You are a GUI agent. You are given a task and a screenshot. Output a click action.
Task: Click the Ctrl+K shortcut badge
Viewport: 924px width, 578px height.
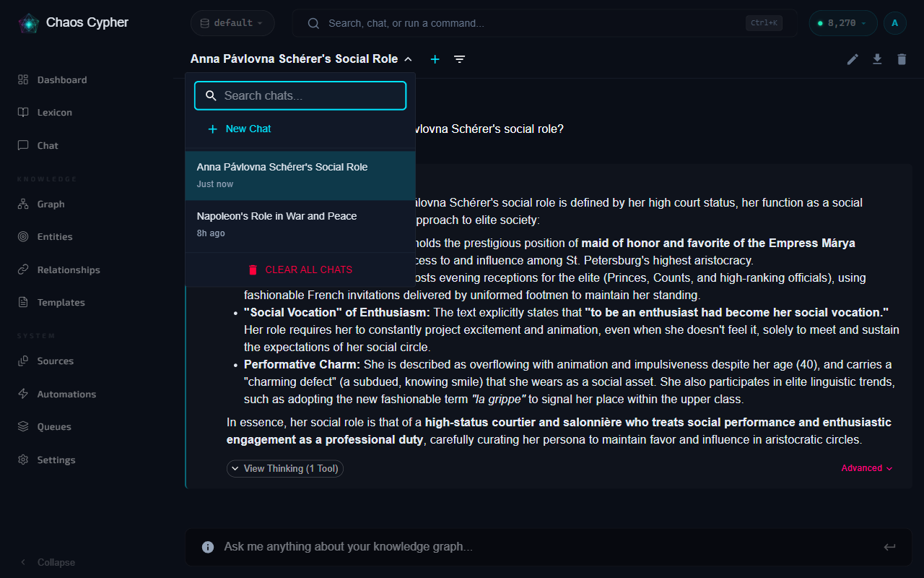click(x=764, y=23)
